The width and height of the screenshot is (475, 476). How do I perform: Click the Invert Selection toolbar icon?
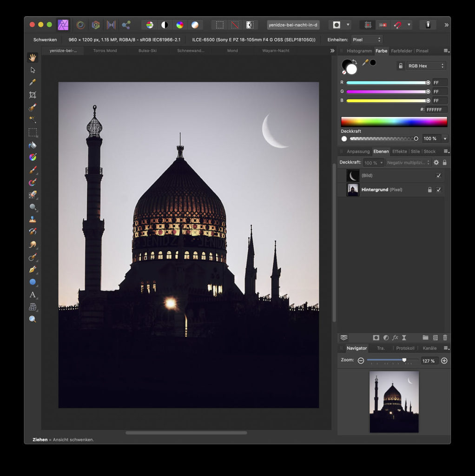(250, 25)
